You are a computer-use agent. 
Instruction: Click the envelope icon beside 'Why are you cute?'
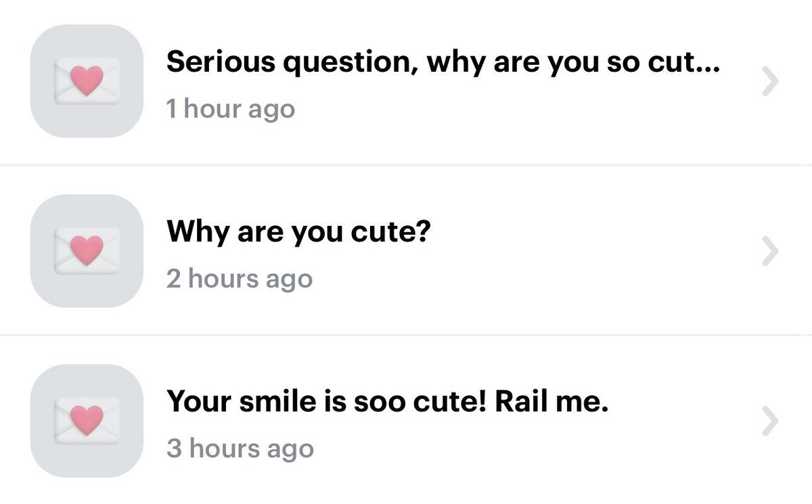[87, 251]
